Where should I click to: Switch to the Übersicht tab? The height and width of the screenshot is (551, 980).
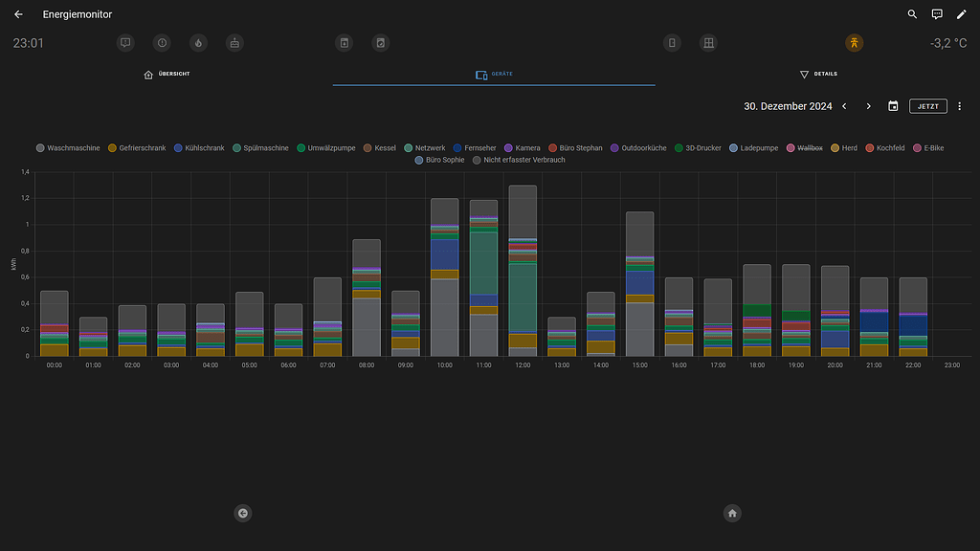pos(167,75)
